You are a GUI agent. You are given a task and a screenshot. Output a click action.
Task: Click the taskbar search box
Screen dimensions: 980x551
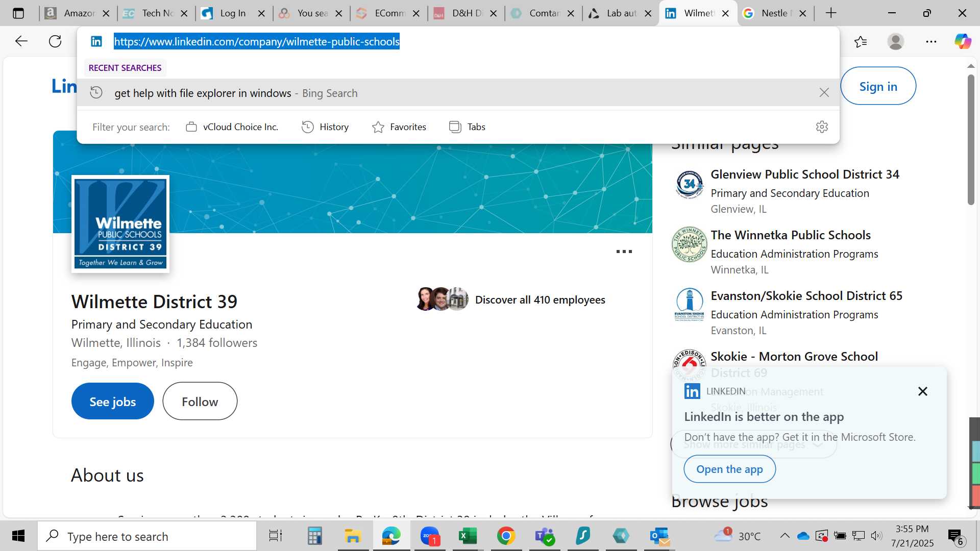tap(147, 536)
